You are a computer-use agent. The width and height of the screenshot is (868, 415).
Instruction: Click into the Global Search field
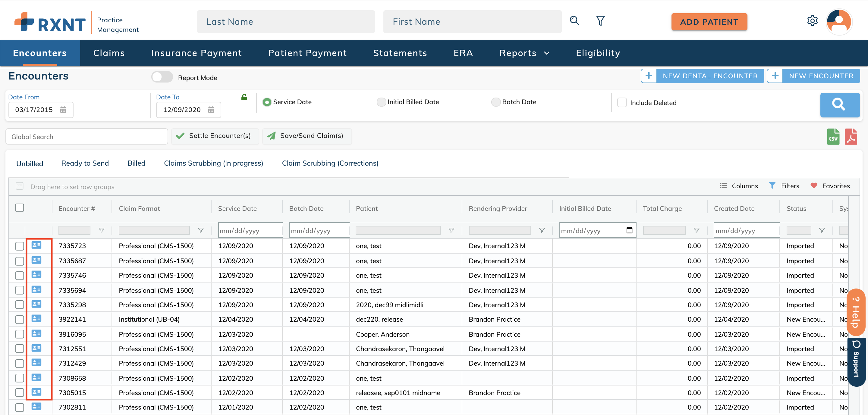[x=86, y=137]
